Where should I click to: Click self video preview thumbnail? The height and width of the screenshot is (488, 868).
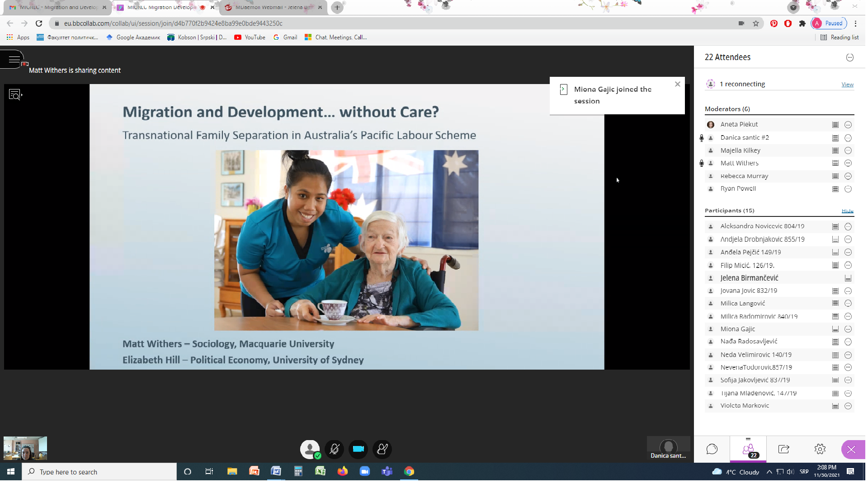25,448
